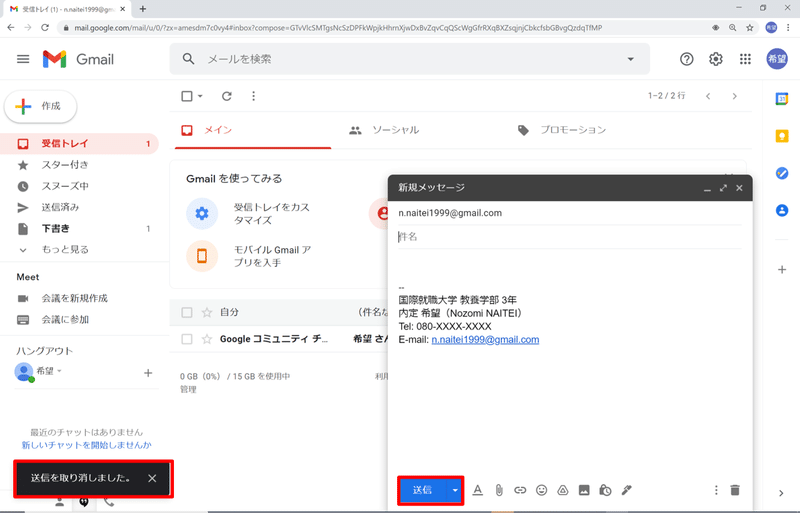Expand the compose window to full screen
This screenshot has width=800, height=513.
pyautogui.click(x=723, y=188)
